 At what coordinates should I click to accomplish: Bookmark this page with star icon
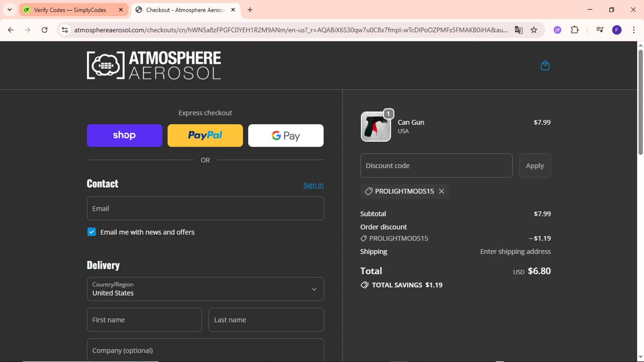534,30
